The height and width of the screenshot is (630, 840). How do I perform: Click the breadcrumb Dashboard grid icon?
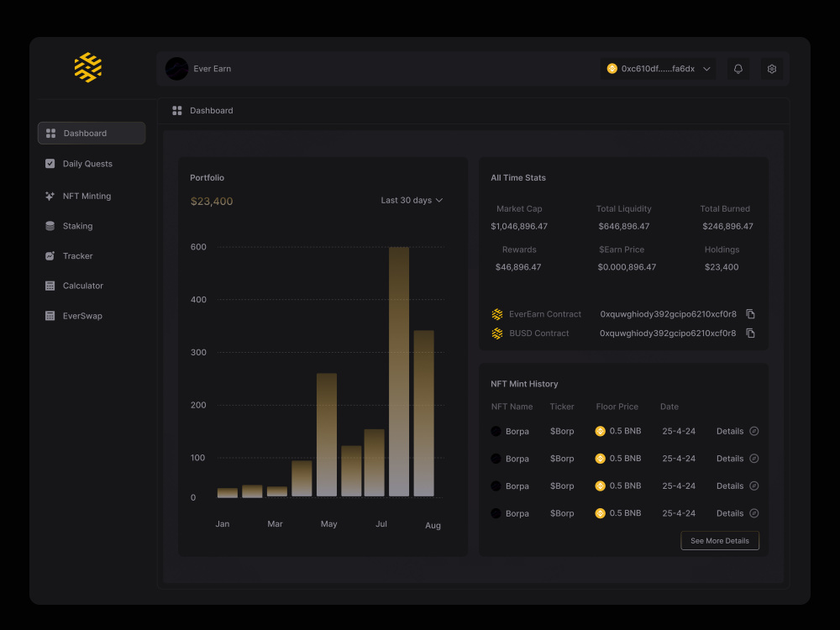(176, 110)
